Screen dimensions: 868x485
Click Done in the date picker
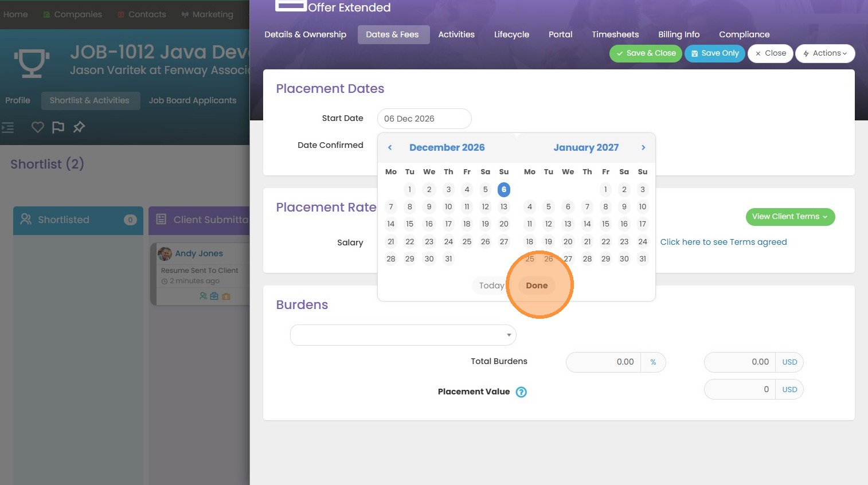point(537,285)
